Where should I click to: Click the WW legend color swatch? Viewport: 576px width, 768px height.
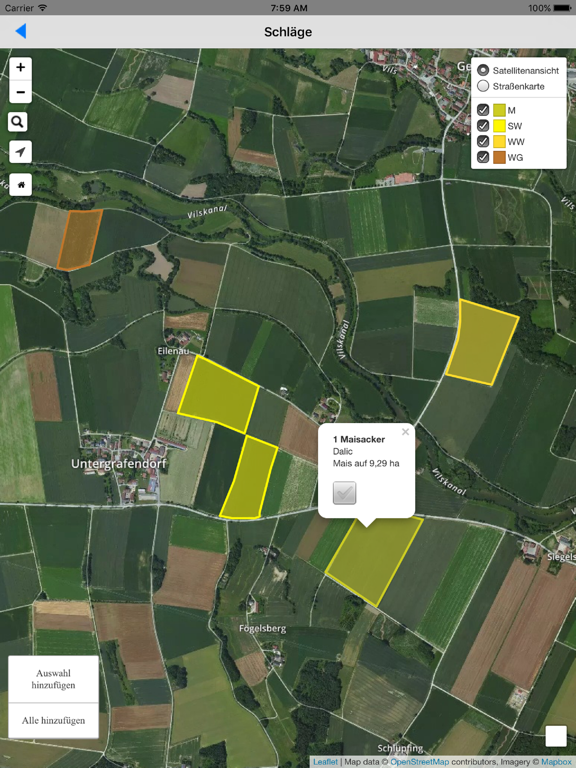click(x=499, y=142)
